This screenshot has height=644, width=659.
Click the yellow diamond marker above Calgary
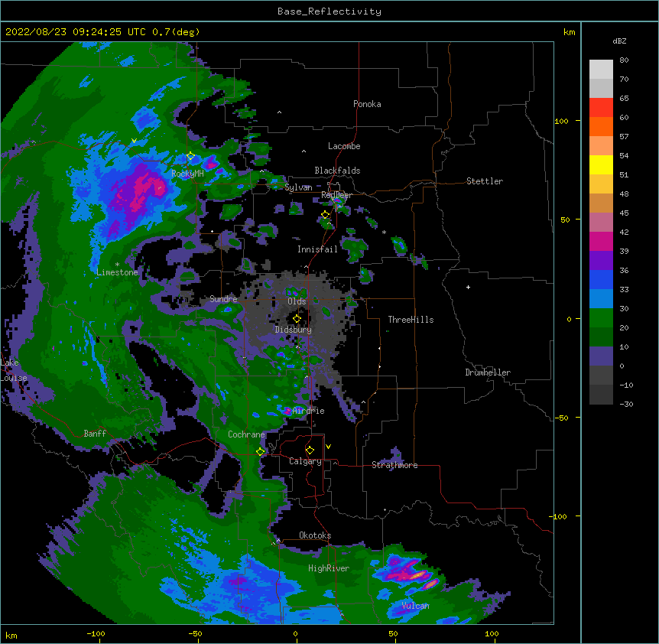coord(310,450)
